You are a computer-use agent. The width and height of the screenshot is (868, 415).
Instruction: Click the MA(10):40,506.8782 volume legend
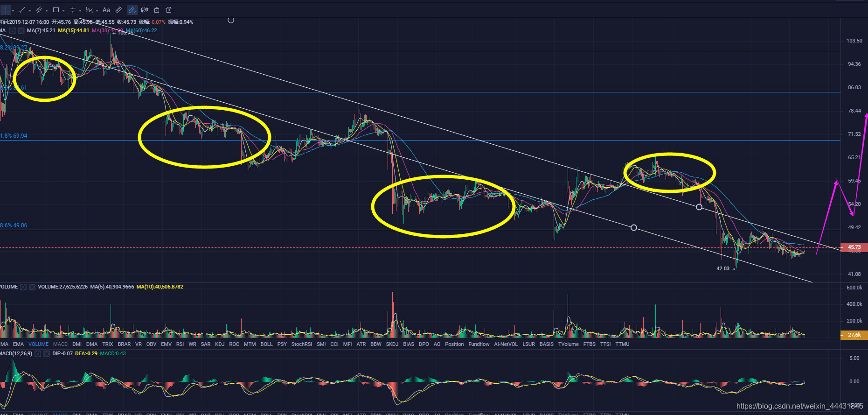coord(160,287)
